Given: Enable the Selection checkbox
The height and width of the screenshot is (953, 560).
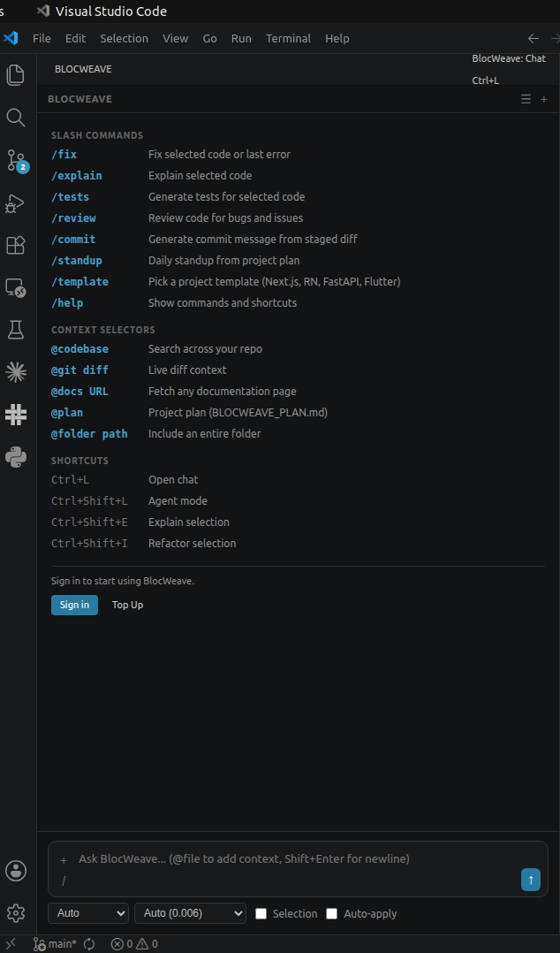Looking at the screenshot, I should point(261,913).
